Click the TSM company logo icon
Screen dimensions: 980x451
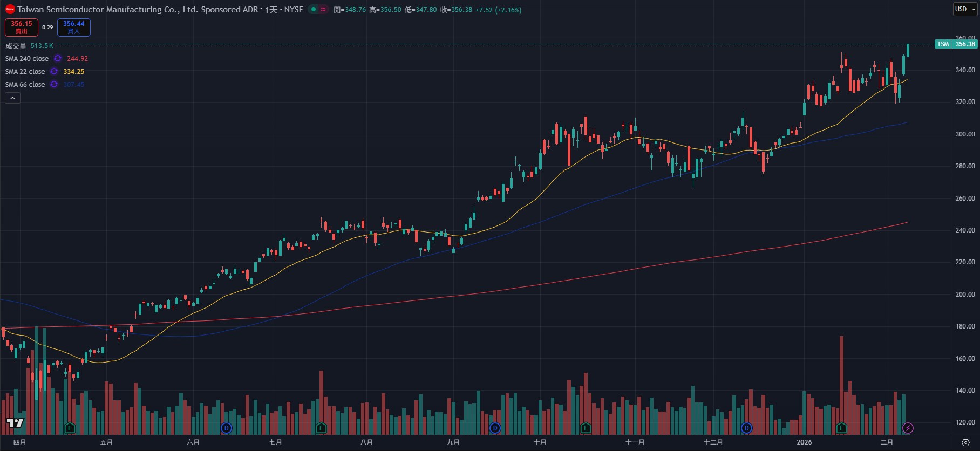pos(10,10)
